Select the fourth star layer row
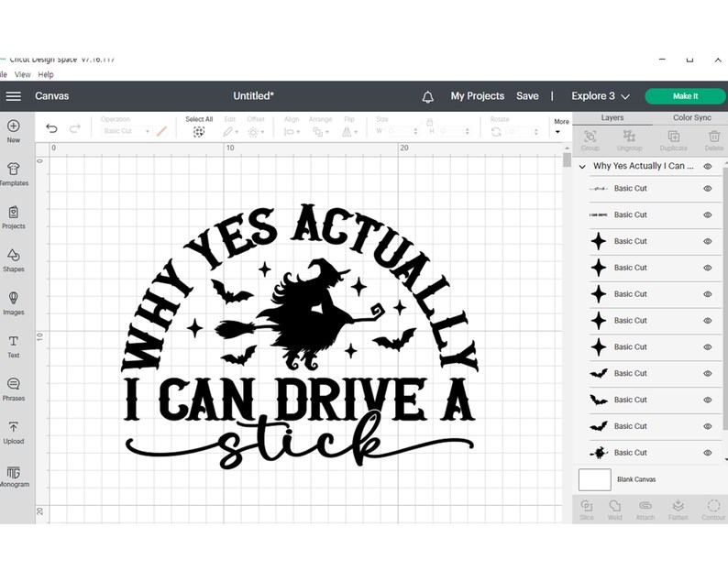This screenshot has width=728, height=582. click(655, 321)
